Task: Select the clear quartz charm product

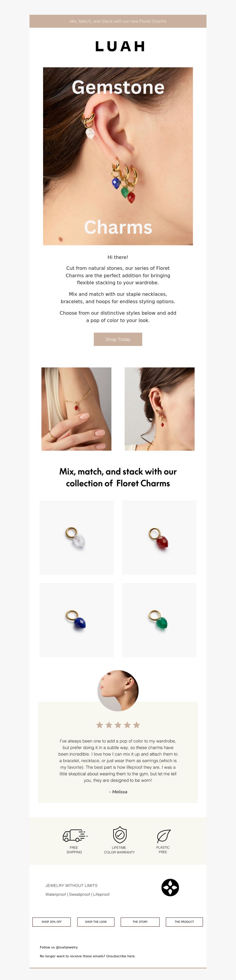Action: coord(76,538)
